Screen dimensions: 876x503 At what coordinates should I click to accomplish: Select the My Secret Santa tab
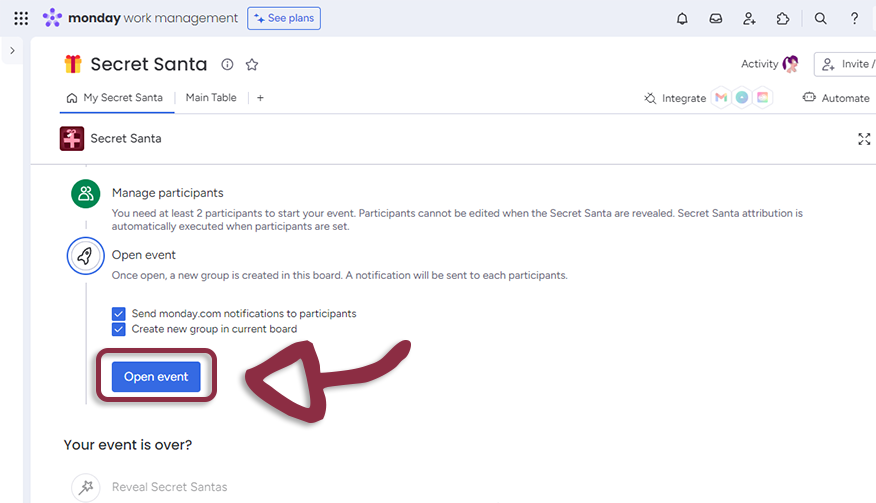click(x=114, y=98)
